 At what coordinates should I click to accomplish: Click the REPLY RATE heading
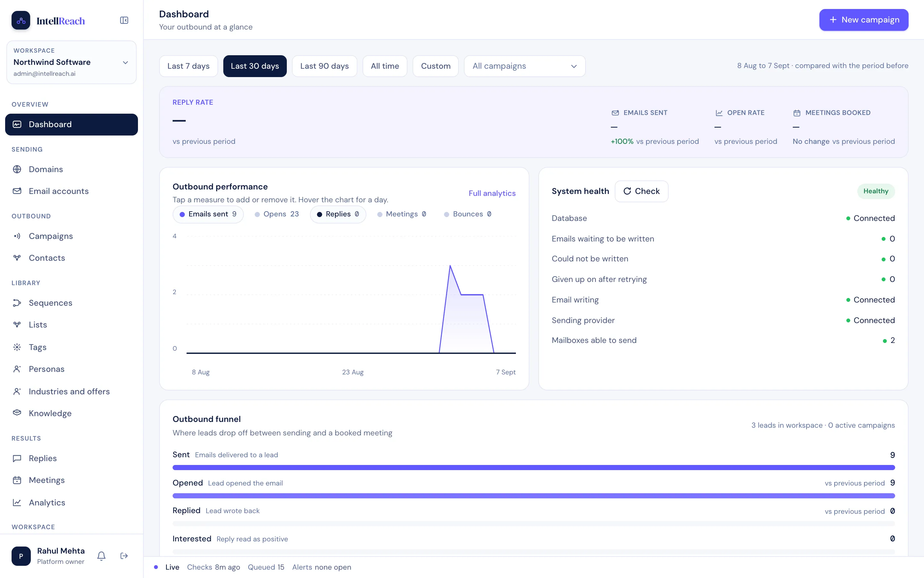(193, 102)
